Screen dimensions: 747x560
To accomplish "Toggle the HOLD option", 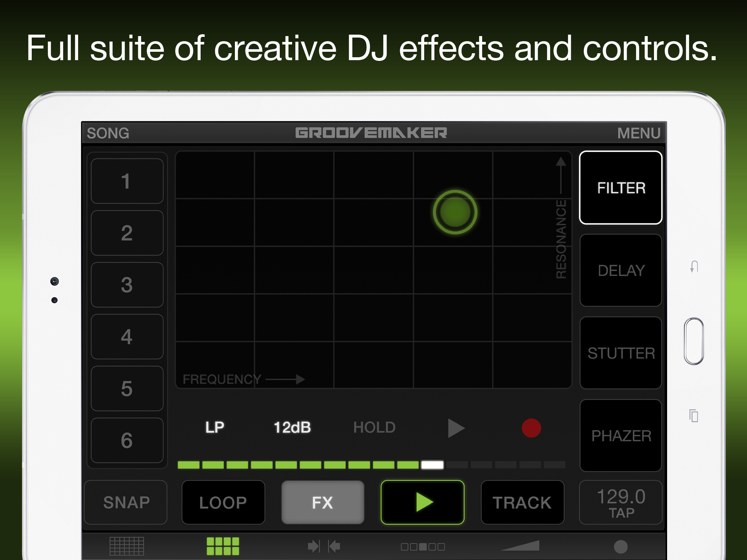I will pos(374,427).
